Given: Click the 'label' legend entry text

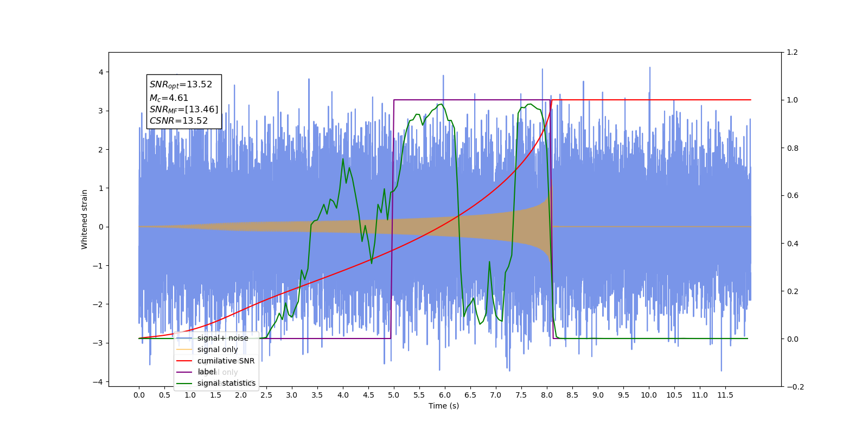Looking at the screenshot, I should pos(206,372).
